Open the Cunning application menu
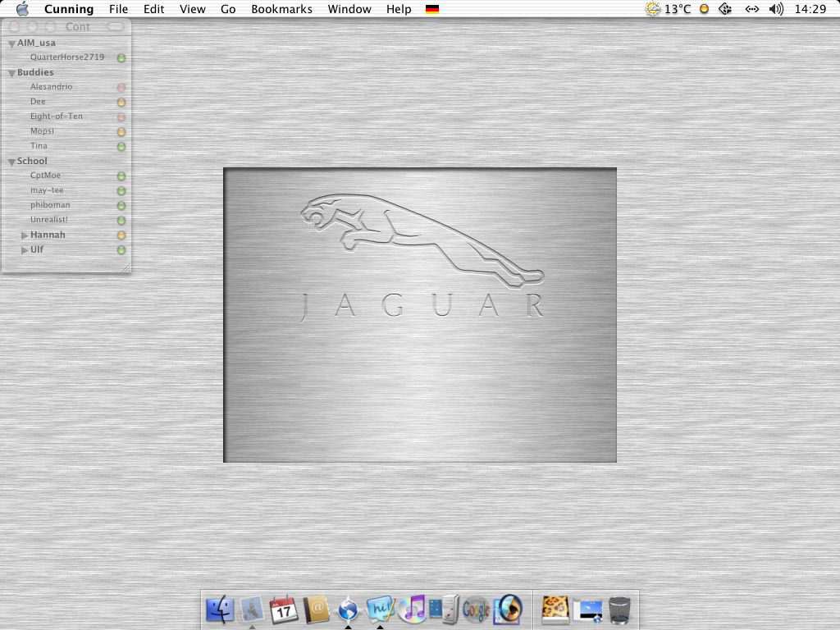 (69, 9)
